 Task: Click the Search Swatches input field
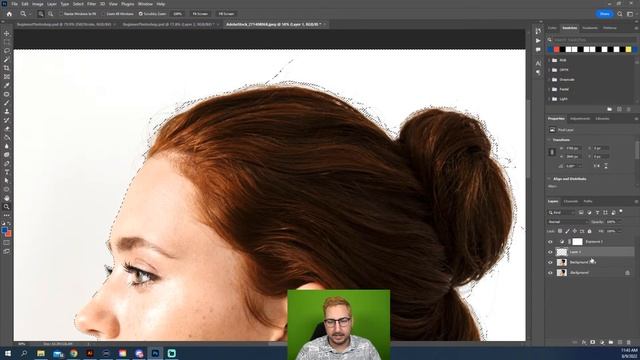tap(594, 40)
